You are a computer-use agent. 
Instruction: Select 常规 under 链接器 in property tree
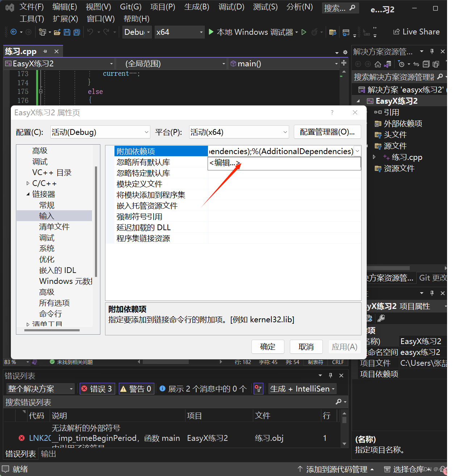point(47,205)
